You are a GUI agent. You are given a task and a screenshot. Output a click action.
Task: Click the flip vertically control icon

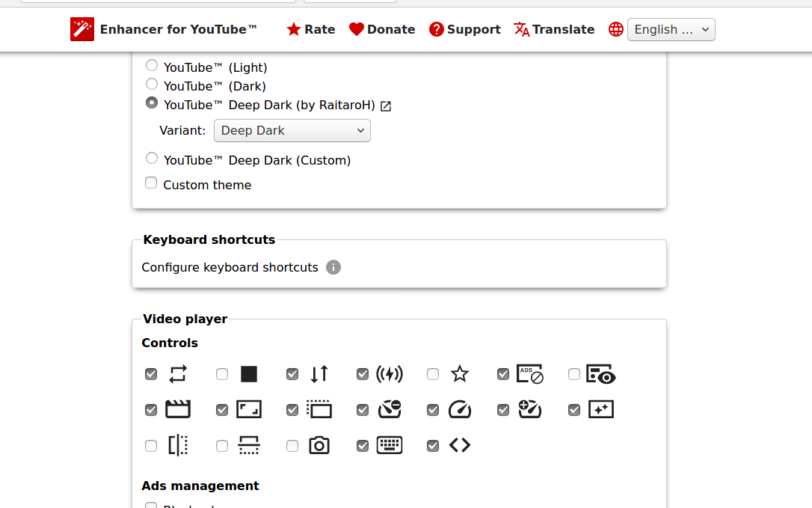tap(249, 445)
